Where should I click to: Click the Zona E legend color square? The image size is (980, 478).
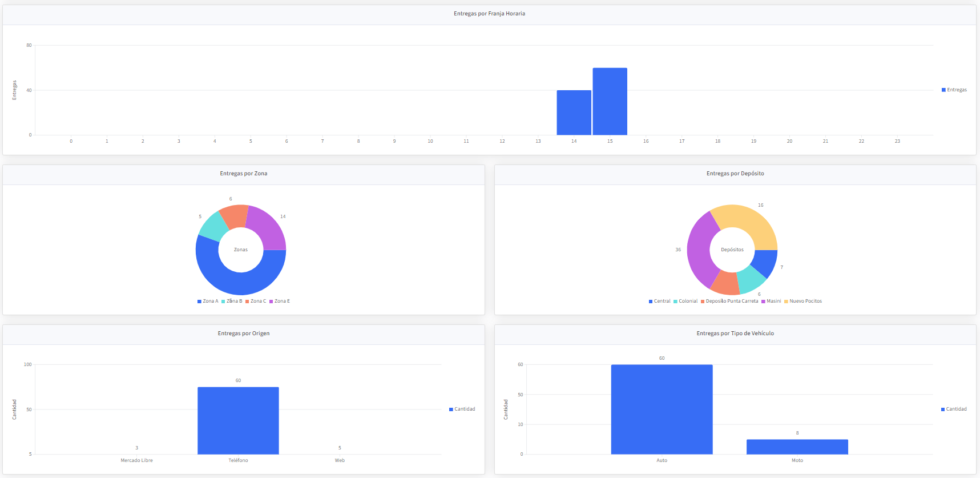271,302
